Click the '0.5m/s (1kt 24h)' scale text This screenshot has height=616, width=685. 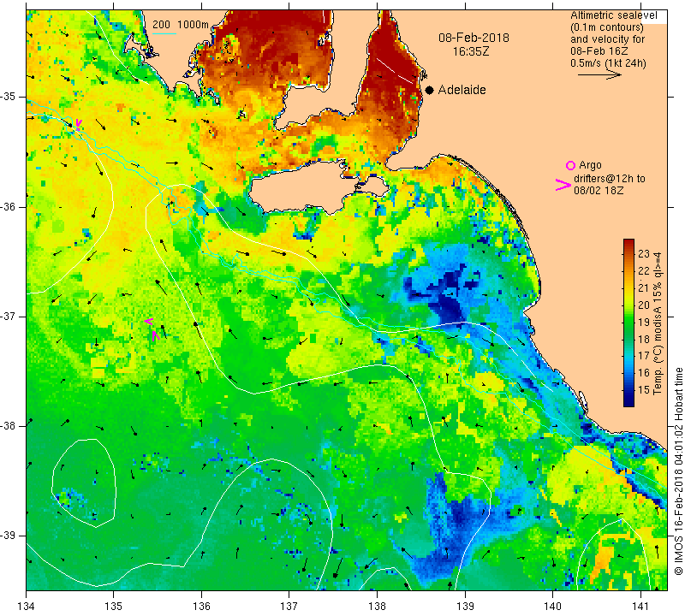(608, 63)
